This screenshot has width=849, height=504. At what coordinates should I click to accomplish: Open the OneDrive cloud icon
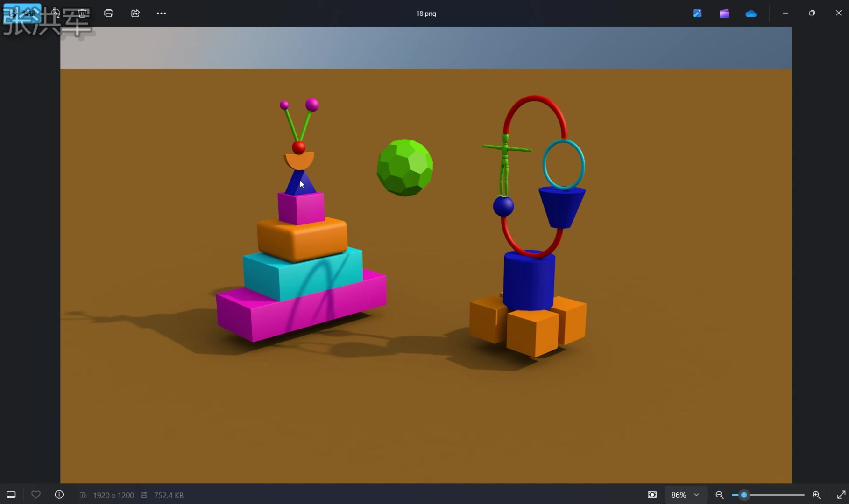click(751, 14)
